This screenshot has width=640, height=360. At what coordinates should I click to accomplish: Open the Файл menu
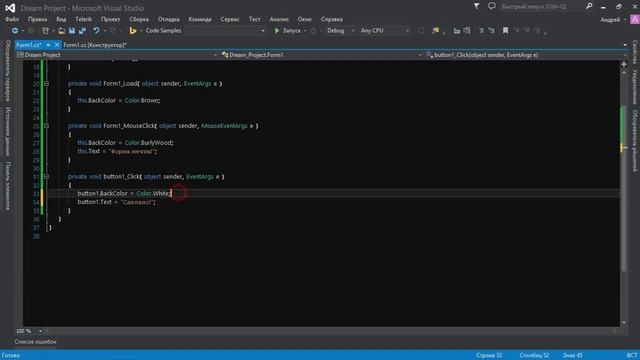click(x=12, y=19)
